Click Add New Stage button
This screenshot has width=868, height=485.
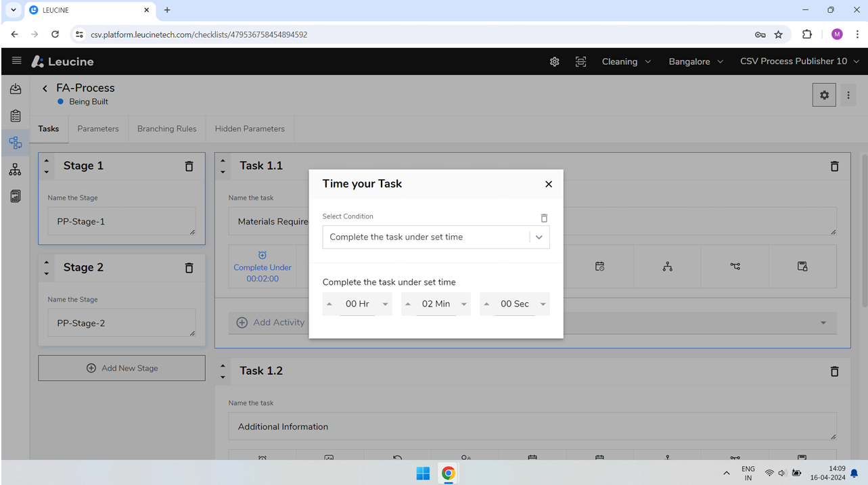pos(122,368)
